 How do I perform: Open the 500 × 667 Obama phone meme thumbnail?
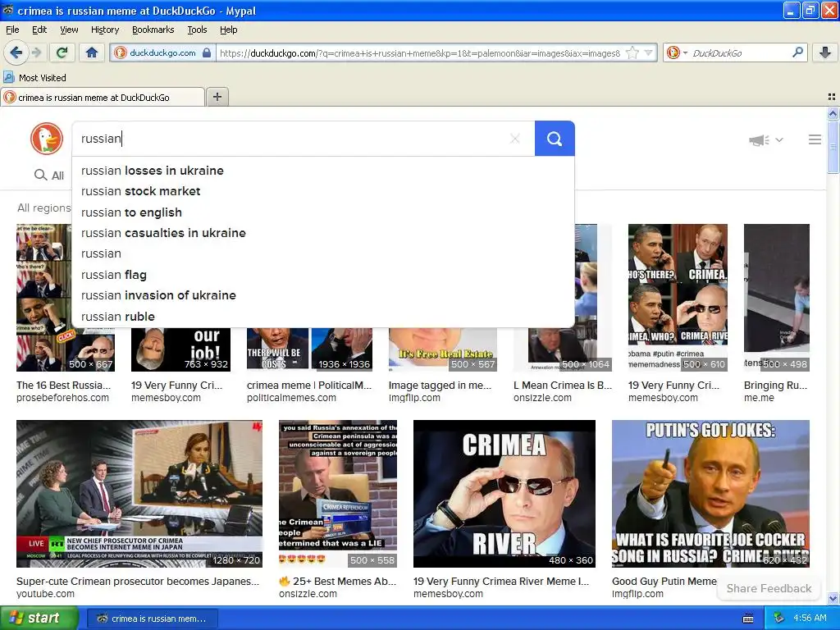click(43, 297)
